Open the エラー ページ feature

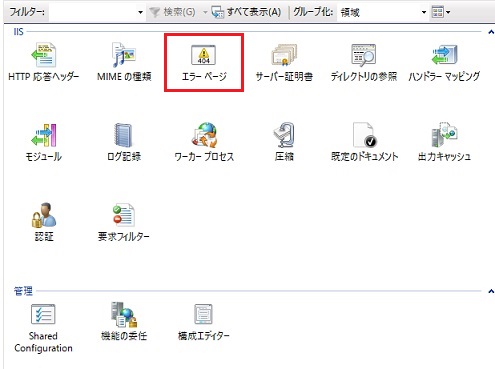coord(204,62)
